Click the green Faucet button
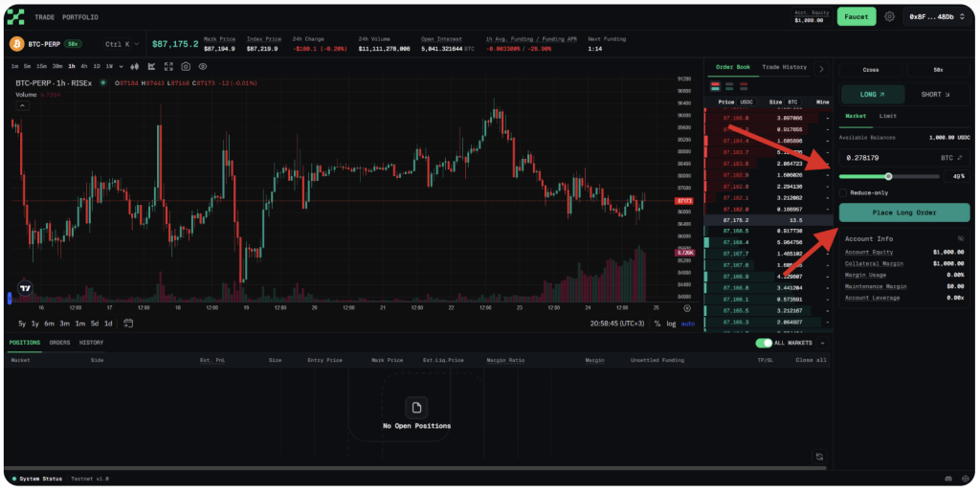Screen dimensions: 980x492 [x=856, y=16]
